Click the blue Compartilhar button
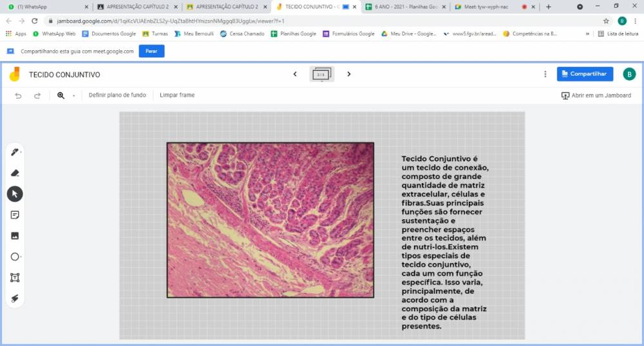The width and height of the screenshot is (644, 346). point(585,74)
